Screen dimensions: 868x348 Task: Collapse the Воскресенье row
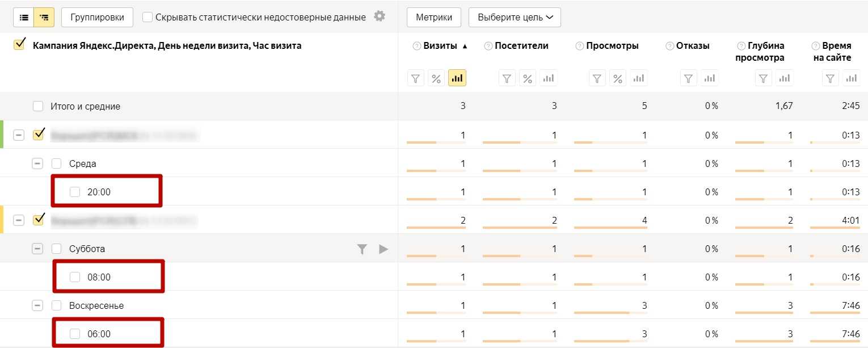pyautogui.click(x=37, y=305)
